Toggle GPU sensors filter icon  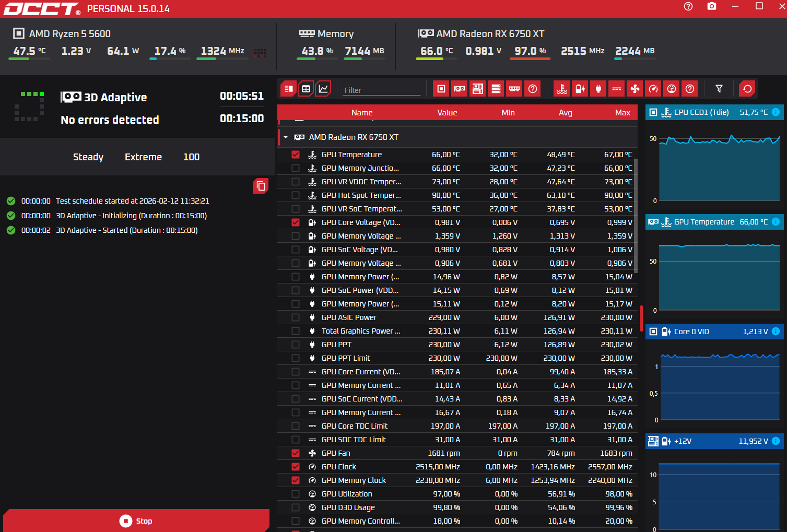[x=460, y=89]
